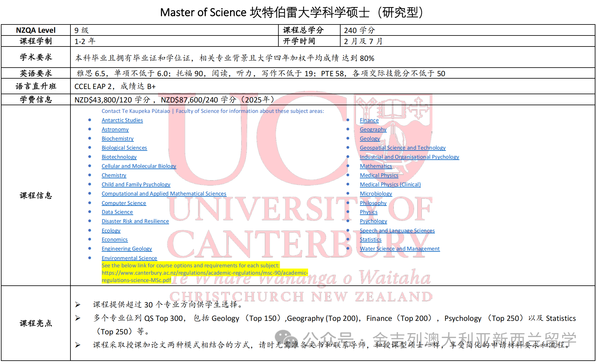Click the Physics subject link
The image size is (596, 364).
368,212
